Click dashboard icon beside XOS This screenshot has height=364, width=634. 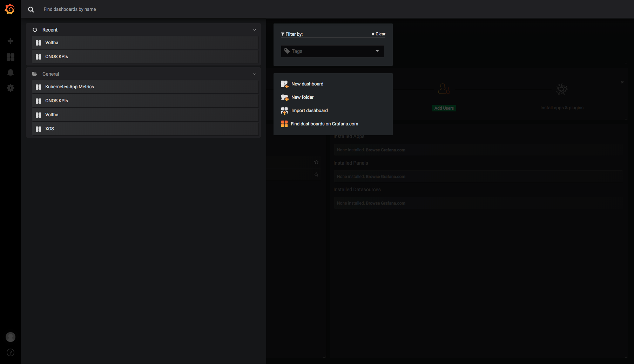click(39, 129)
